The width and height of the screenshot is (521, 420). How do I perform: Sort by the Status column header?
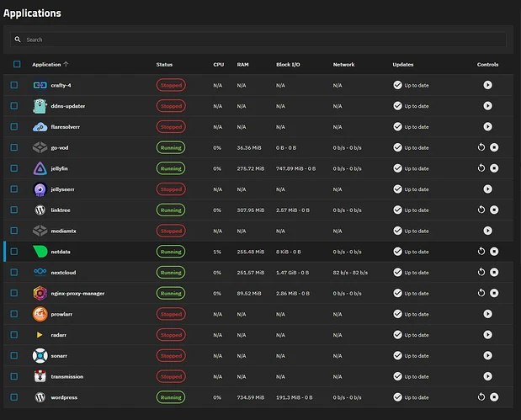(164, 64)
